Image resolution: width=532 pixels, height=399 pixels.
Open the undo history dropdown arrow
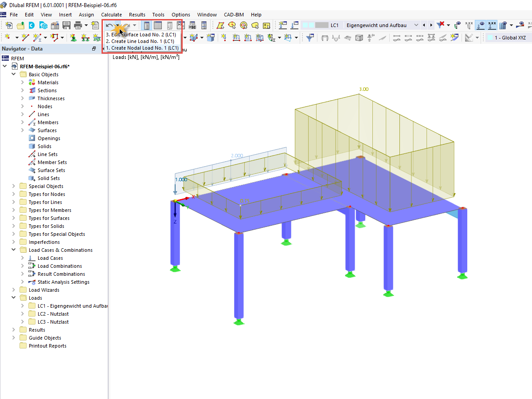pyautogui.click(x=117, y=25)
